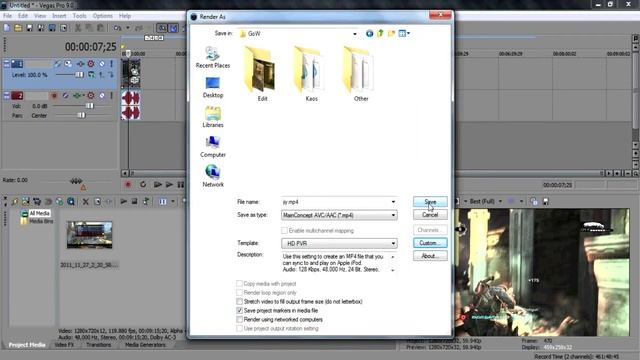Toggle Loop Playback on transport
This screenshot has width=640, height=360.
(143, 184)
